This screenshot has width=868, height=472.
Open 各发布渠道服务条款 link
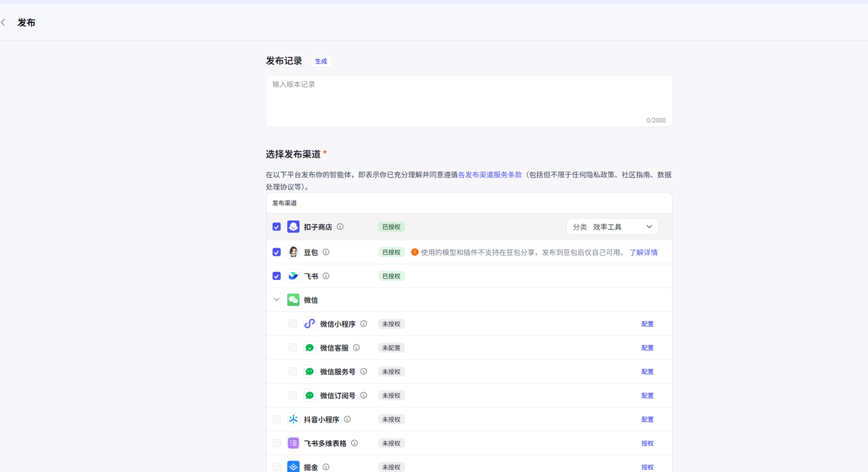(x=490, y=174)
